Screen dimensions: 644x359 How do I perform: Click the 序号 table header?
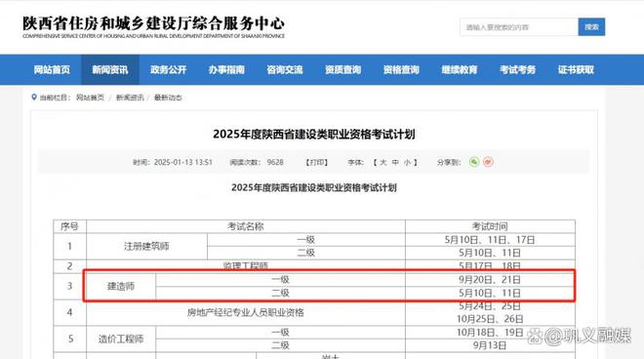pyautogui.click(x=69, y=226)
